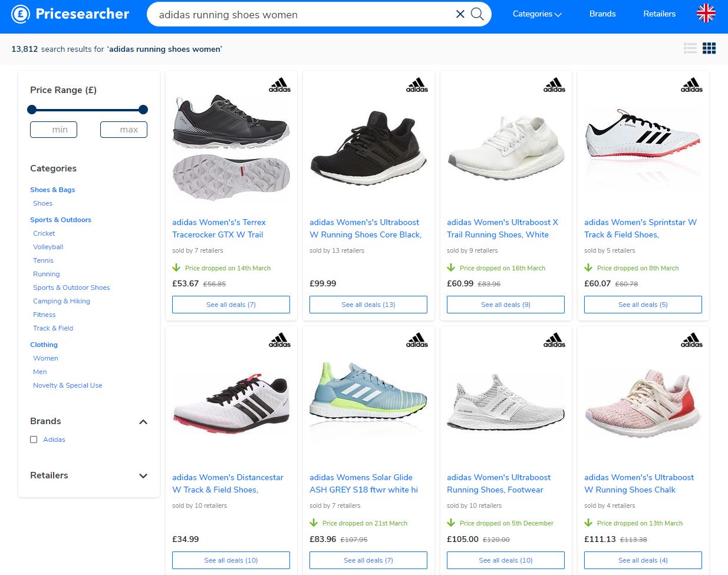Open the Terrex Tracerocker shoe image
This screenshot has height=575, width=728.
pos(231,147)
